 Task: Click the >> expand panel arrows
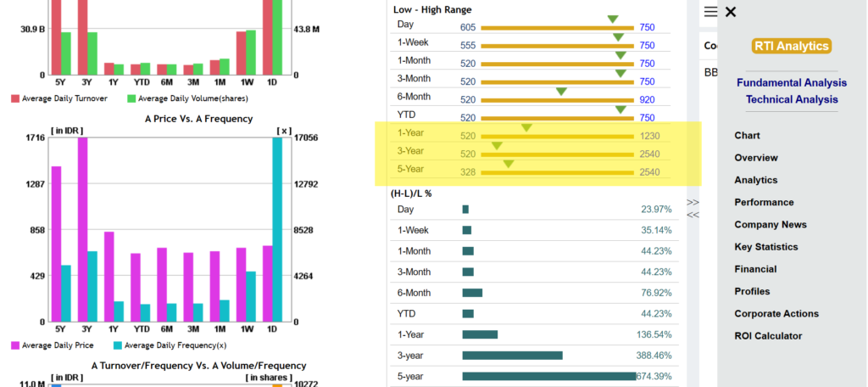[x=693, y=202]
